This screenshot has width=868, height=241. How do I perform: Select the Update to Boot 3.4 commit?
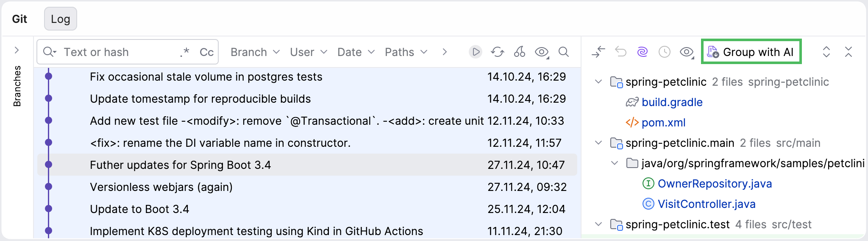click(x=139, y=209)
